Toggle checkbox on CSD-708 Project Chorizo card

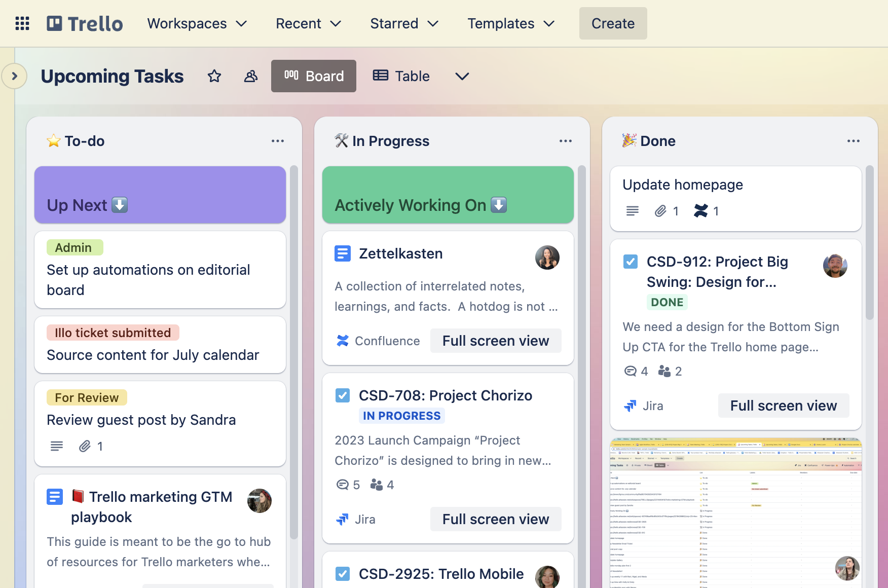click(x=343, y=395)
